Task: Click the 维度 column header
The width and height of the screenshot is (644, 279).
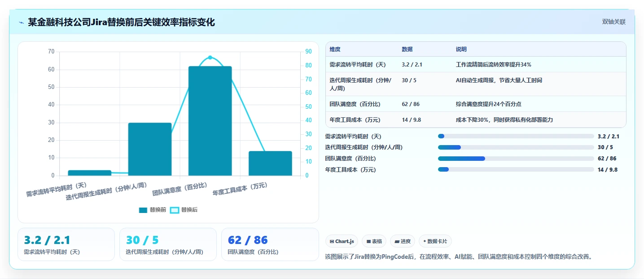Action: 335,49
